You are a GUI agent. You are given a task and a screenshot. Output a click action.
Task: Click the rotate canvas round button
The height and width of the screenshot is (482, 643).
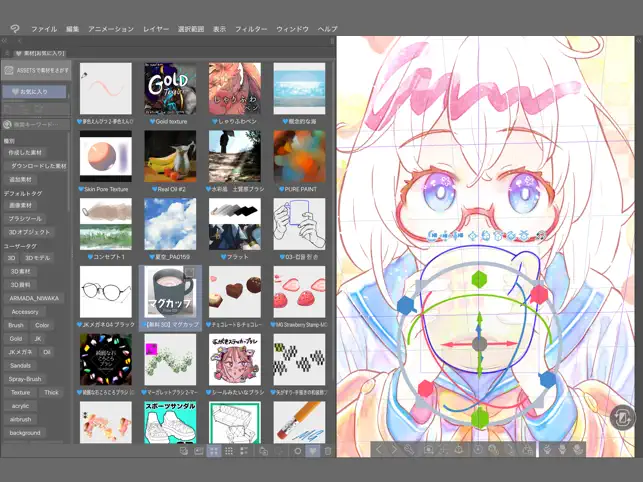tap(622, 418)
